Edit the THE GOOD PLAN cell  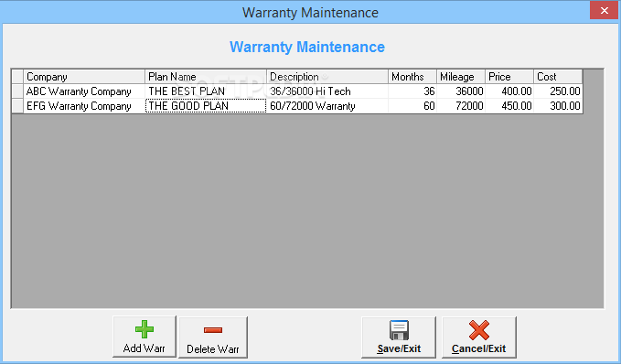coord(206,106)
